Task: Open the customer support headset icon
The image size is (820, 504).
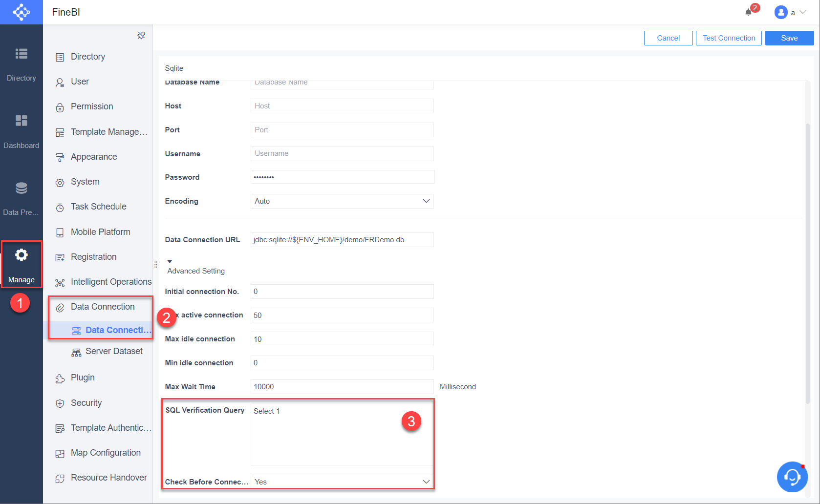Action: pyautogui.click(x=792, y=477)
